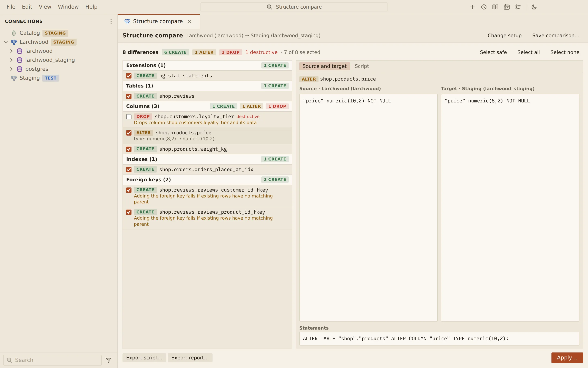588x368 pixels.
Task: Click Select safe
Action: [x=493, y=52]
